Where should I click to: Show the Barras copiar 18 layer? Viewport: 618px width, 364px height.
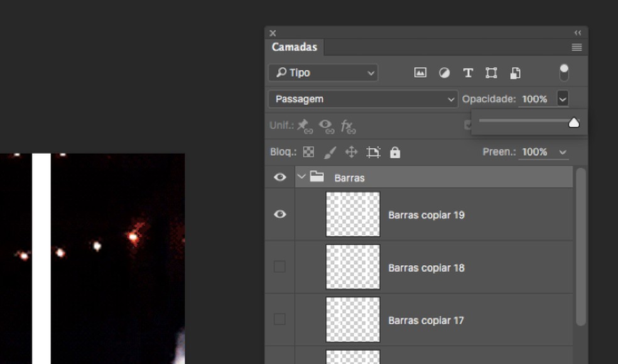click(279, 267)
